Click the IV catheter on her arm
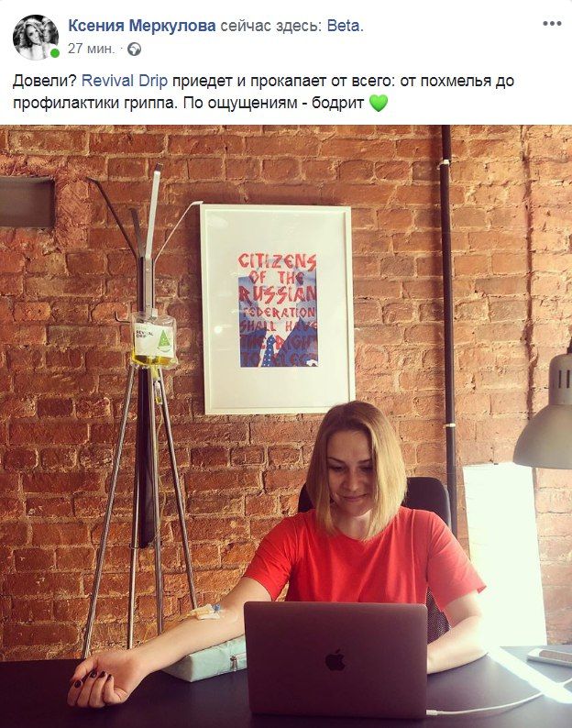 tap(205, 612)
